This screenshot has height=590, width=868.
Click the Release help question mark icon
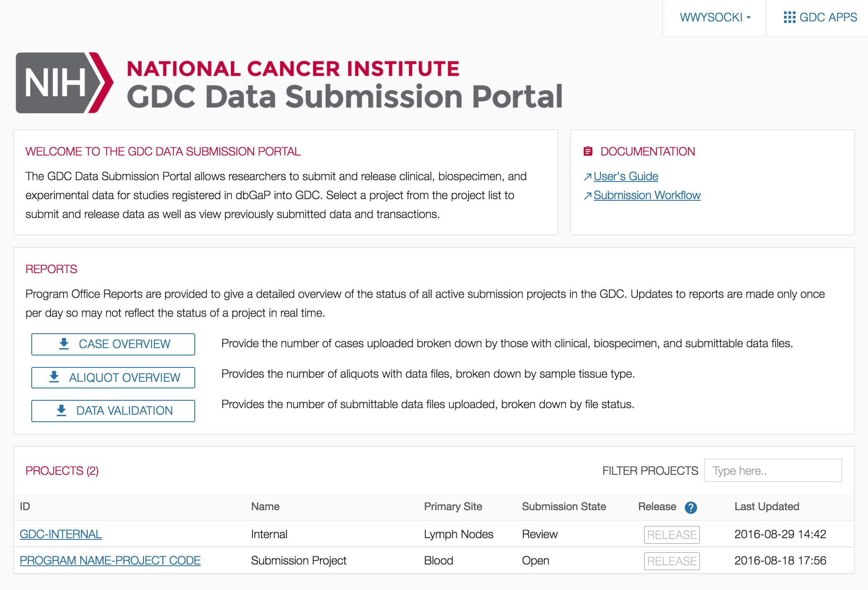[691, 508]
